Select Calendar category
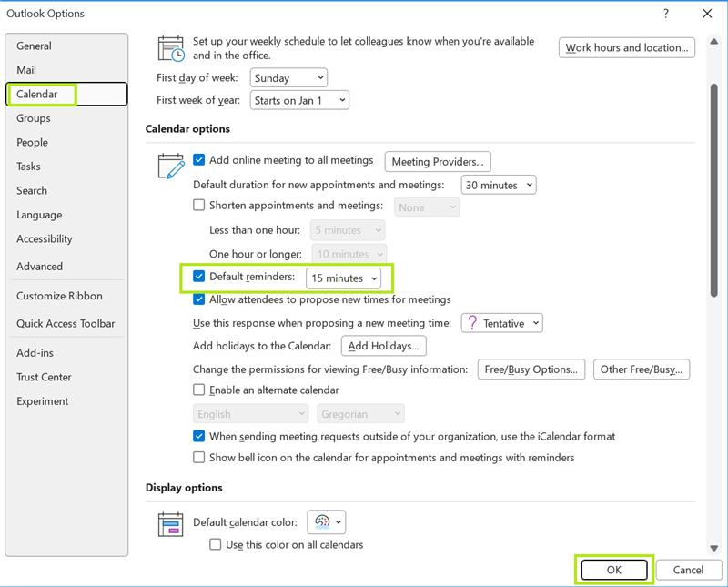 click(x=66, y=94)
